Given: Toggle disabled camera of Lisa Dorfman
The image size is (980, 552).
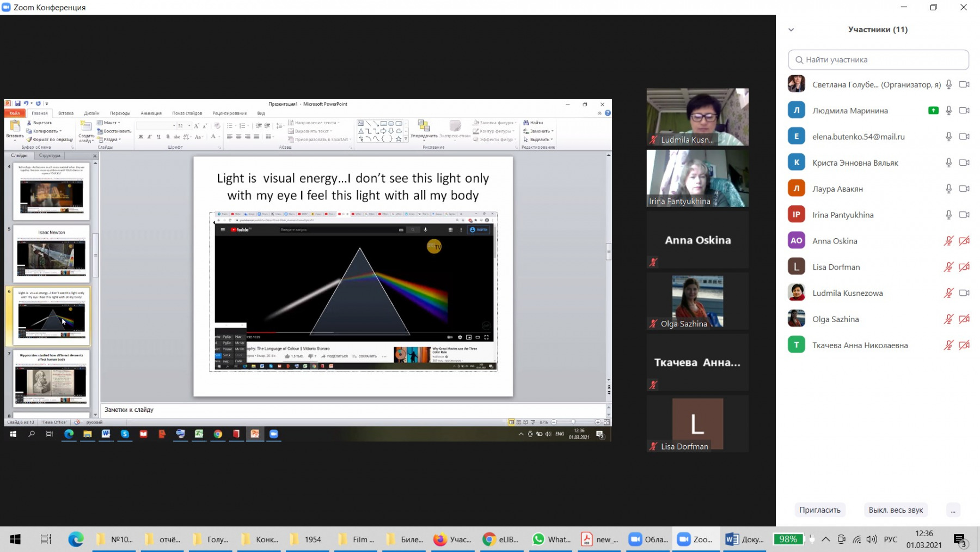Looking at the screenshot, I should [964, 267].
